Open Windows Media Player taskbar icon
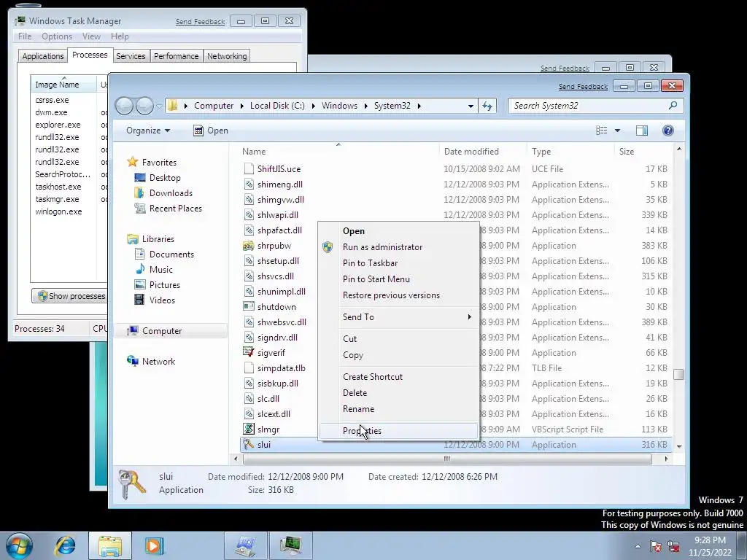Image resolution: width=747 pixels, height=560 pixels. 154,545
